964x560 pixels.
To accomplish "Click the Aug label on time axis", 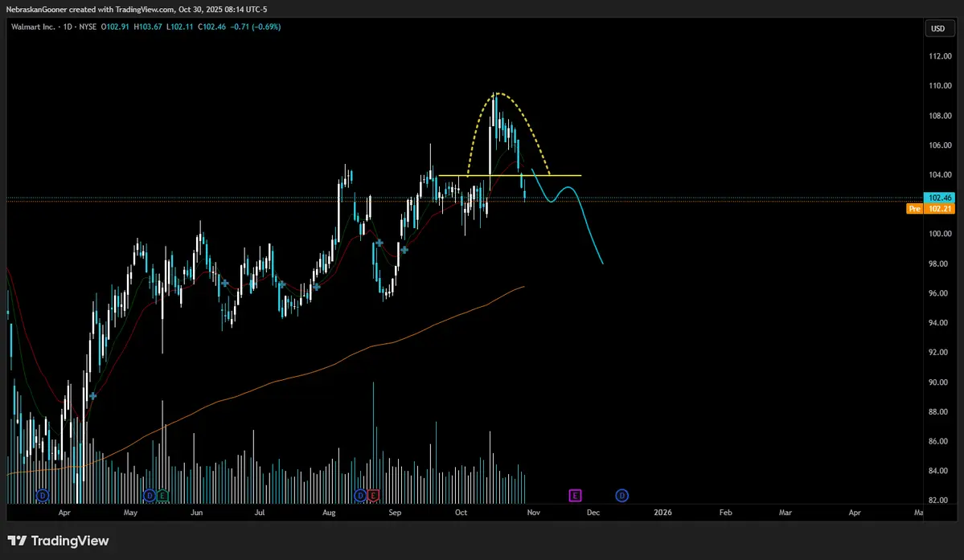I will [329, 512].
